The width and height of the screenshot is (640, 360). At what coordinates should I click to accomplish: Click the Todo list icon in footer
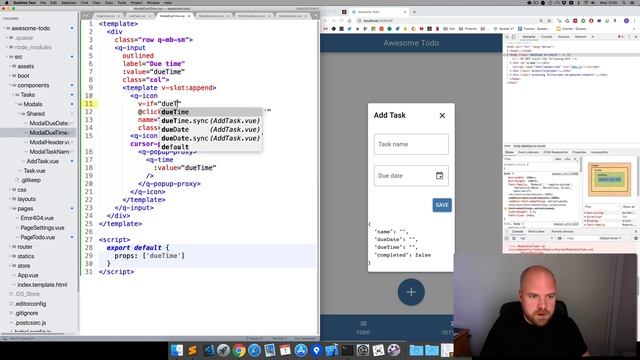click(x=363, y=324)
